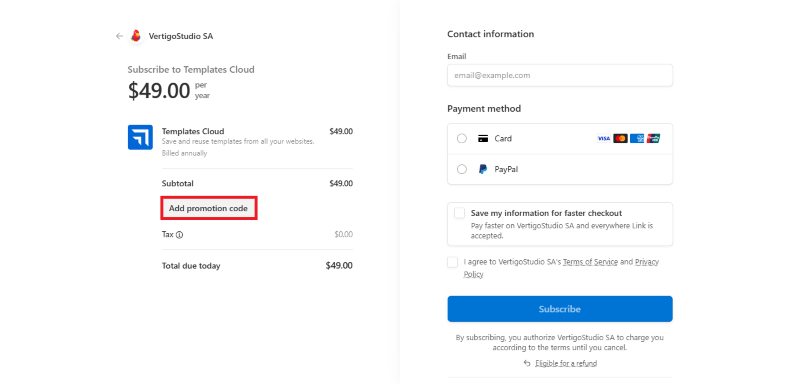The image size is (800, 384).
Task: Click the PayPal logo icon
Action: pyautogui.click(x=483, y=169)
